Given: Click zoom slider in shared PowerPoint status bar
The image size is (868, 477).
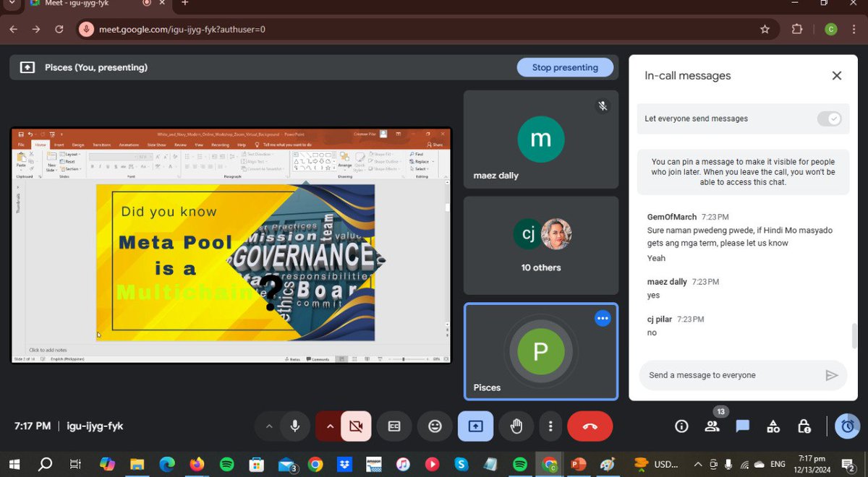Looking at the screenshot, I should (403, 359).
